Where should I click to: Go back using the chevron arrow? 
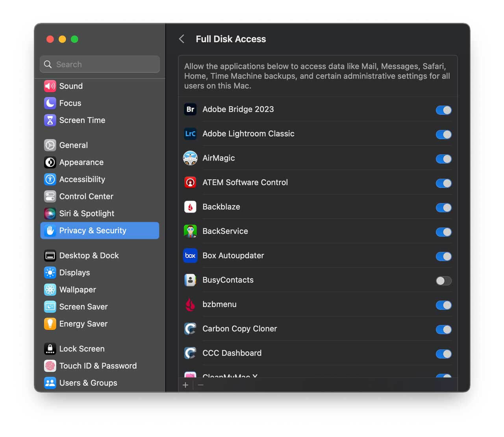point(182,39)
